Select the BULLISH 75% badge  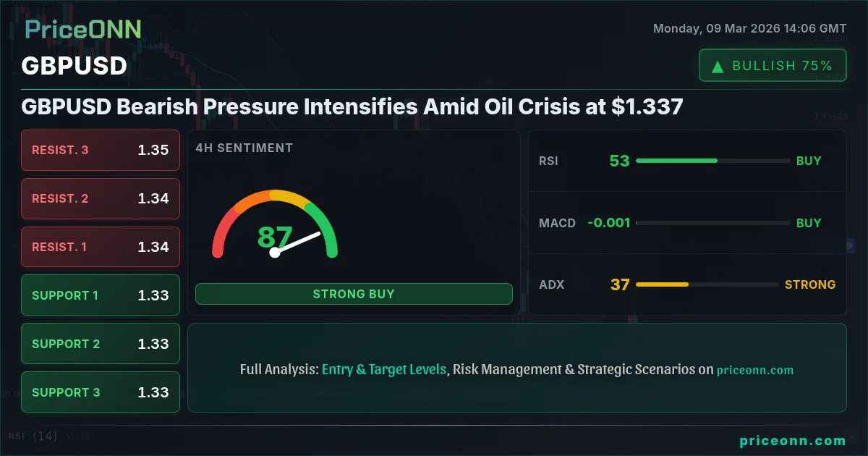773,66
